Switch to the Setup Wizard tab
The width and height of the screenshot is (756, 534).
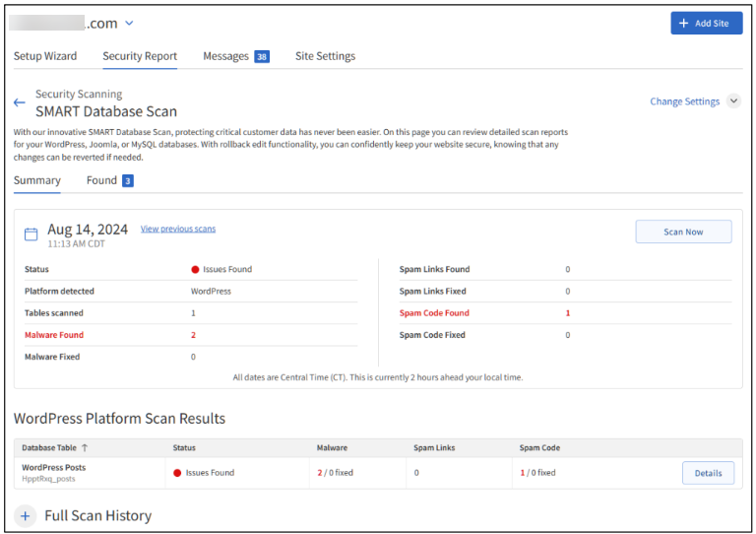(x=45, y=56)
